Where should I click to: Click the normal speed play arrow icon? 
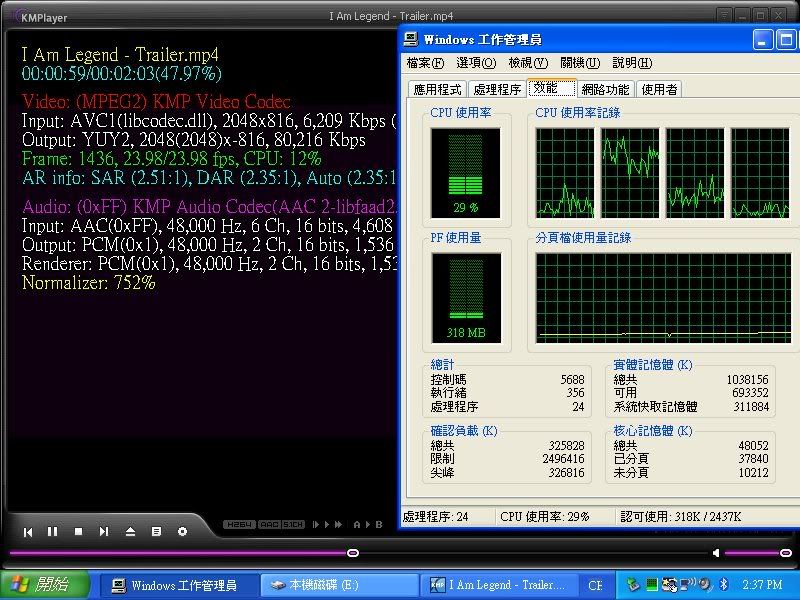pos(327,524)
